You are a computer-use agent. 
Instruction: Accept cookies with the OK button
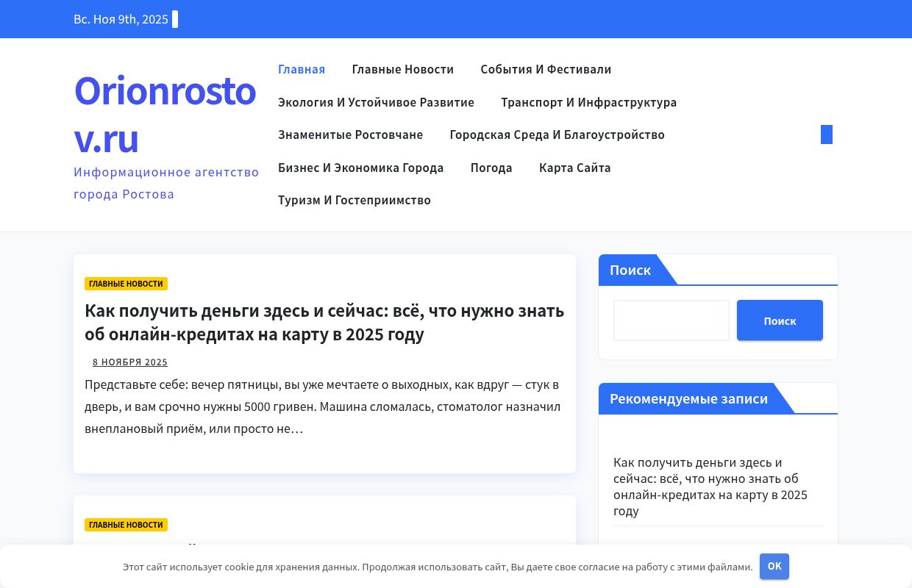774,566
